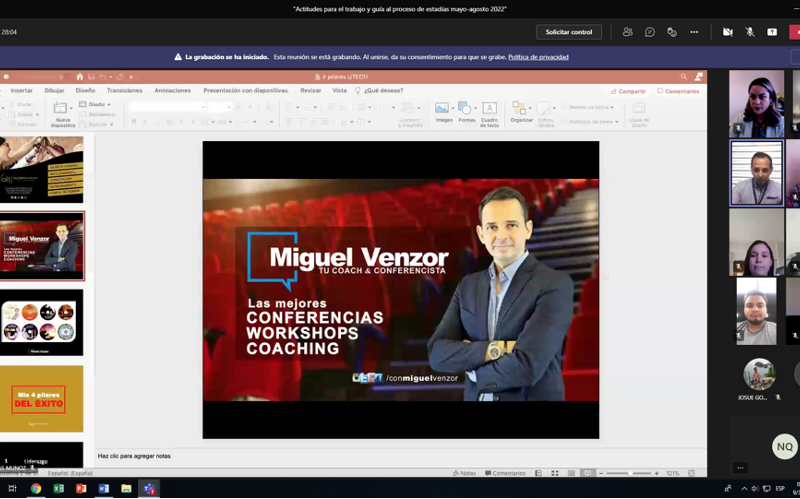Open Chrome from the taskbar
800x499 pixels.
click(x=36, y=488)
